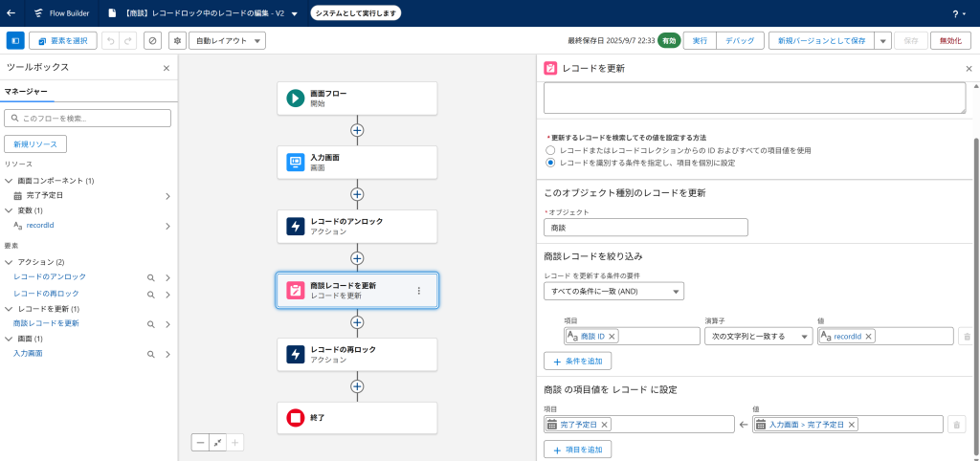Screen dimensions: 980x461
Task: Click the undo arrow icon
Action: 109,41
